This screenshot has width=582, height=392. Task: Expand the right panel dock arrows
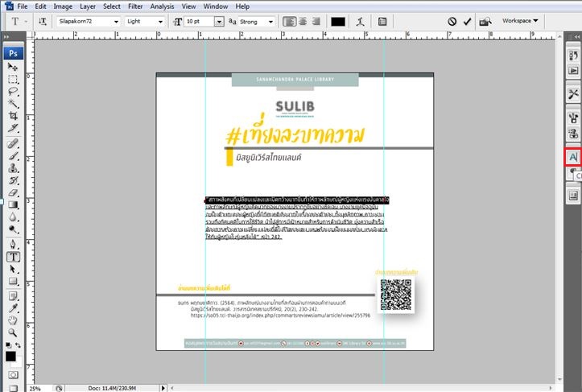coord(576,36)
